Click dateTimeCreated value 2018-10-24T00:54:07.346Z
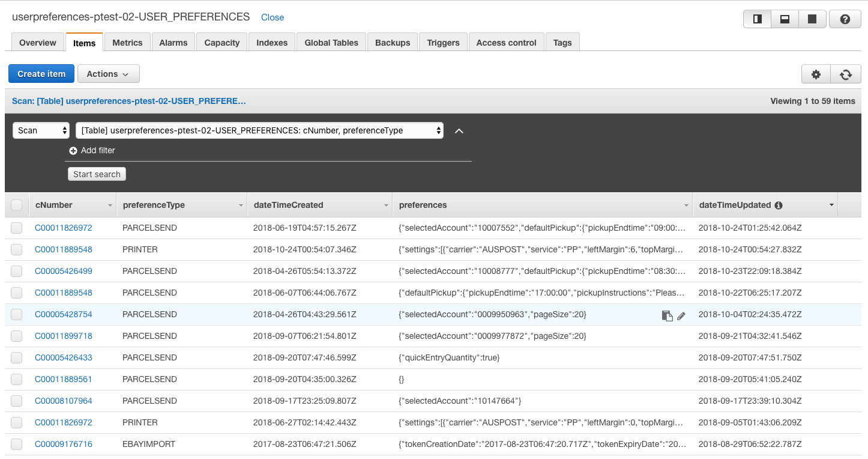The image size is (868, 459). [305, 249]
